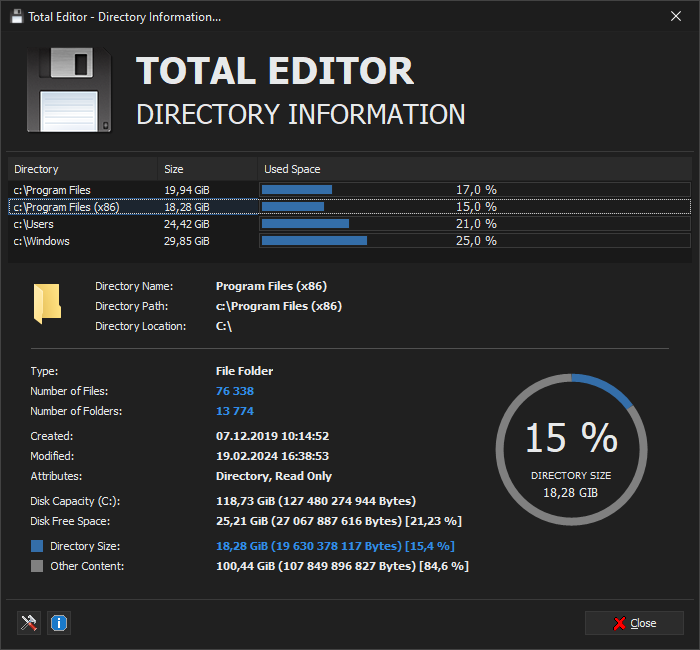This screenshot has height=650, width=700.
Task: Sort by the Size column header
Action: tap(207, 169)
